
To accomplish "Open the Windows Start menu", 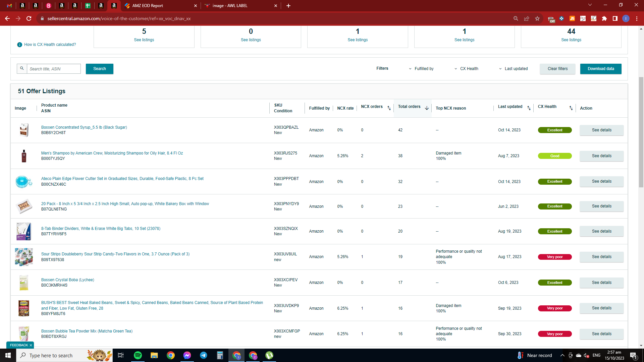I will click(x=8, y=355).
